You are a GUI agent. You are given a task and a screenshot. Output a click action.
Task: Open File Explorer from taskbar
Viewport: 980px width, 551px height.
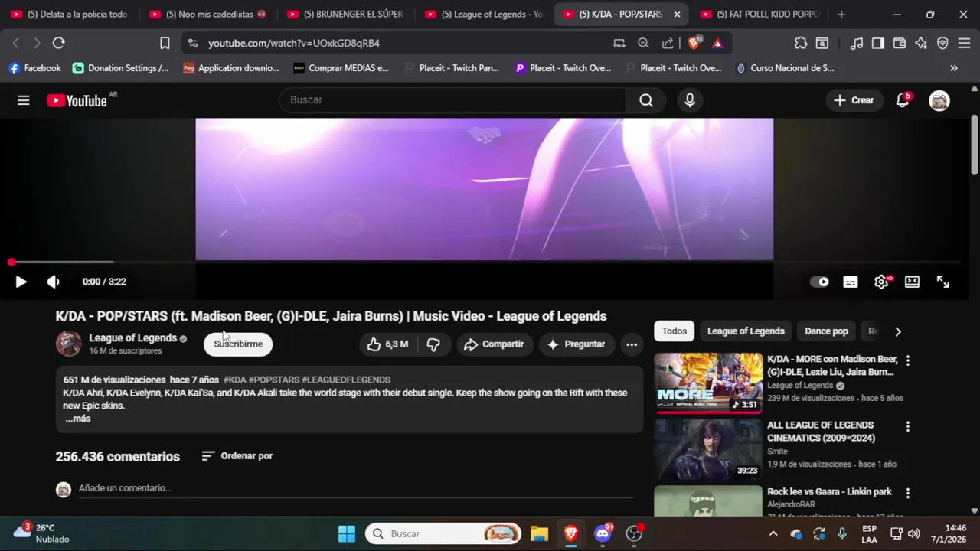540,533
